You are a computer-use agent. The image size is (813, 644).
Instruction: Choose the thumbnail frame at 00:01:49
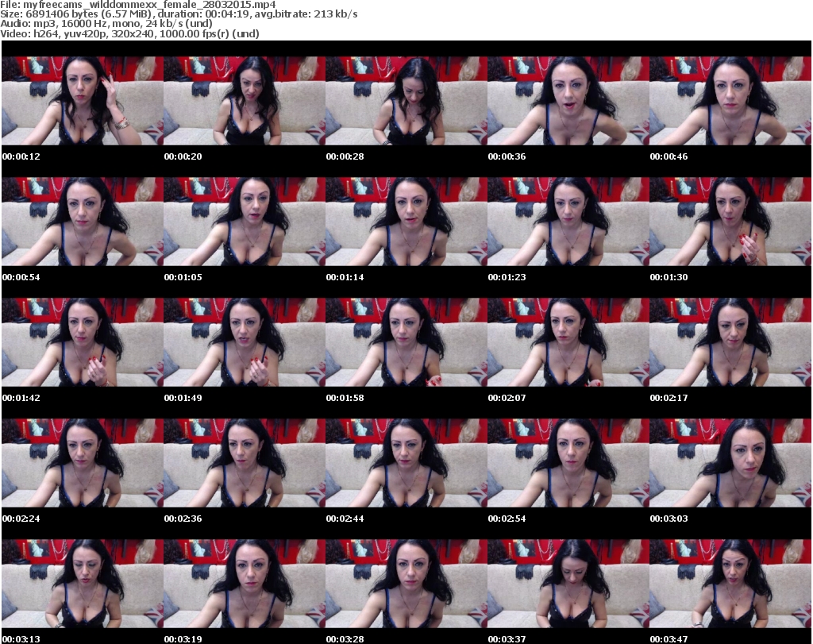[245, 342]
